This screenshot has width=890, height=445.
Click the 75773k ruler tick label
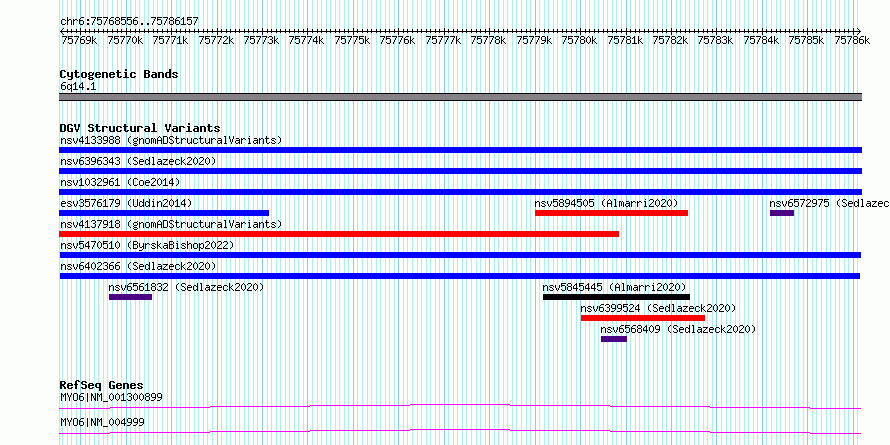click(x=261, y=40)
